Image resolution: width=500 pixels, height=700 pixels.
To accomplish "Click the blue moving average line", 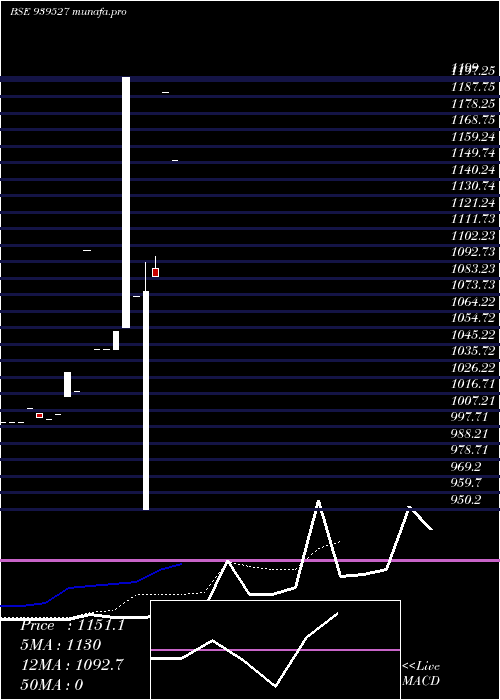I will coord(91,586).
